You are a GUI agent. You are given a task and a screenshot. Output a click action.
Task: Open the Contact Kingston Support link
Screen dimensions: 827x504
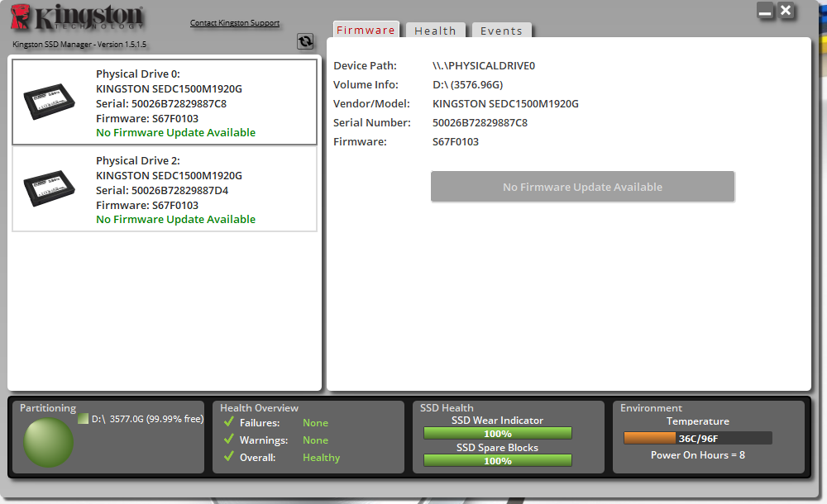(235, 22)
